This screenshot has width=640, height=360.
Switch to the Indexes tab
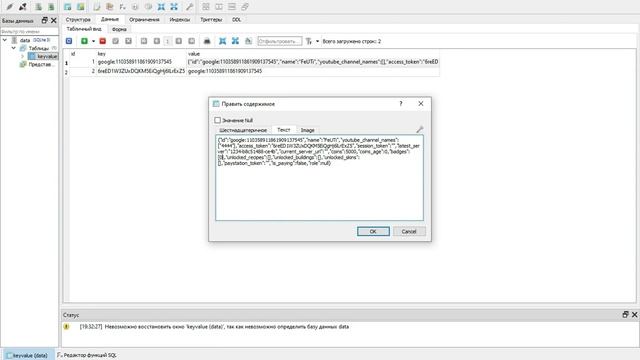click(x=180, y=20)
